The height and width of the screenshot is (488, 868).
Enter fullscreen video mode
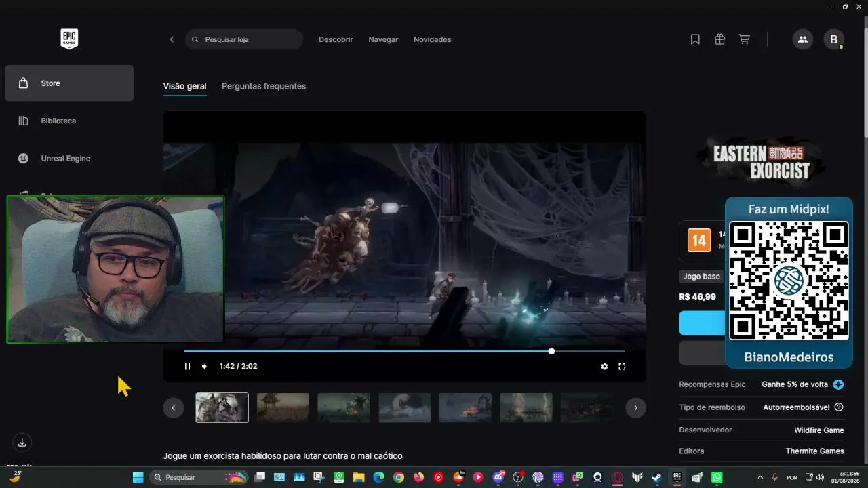click(x=622, y=367)
